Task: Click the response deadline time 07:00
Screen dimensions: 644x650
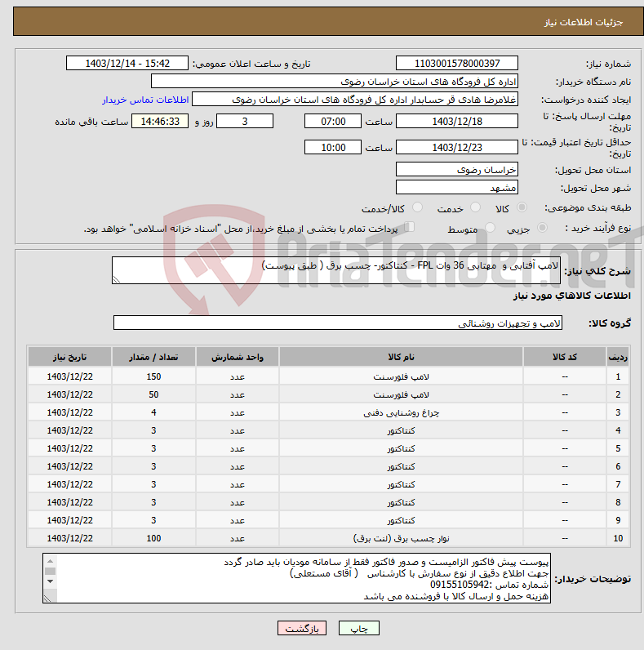Action: click(333, 122)
